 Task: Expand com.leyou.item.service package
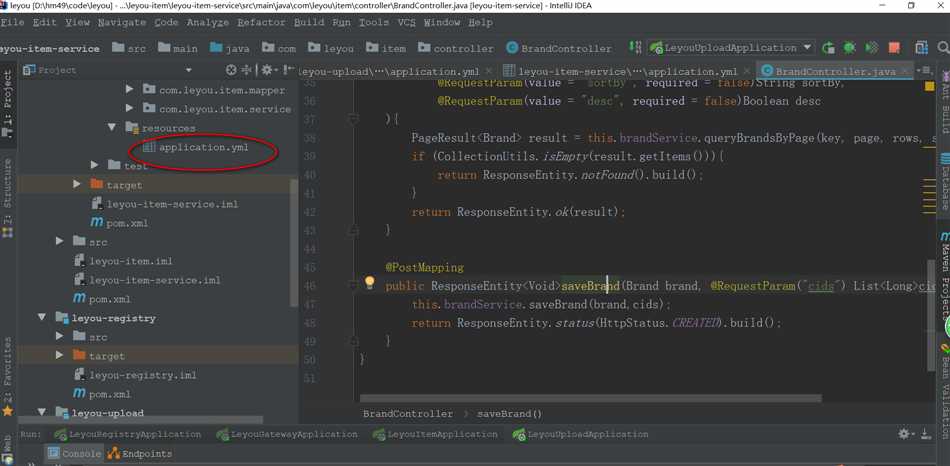pyautogui.click(x=129, y=109)
